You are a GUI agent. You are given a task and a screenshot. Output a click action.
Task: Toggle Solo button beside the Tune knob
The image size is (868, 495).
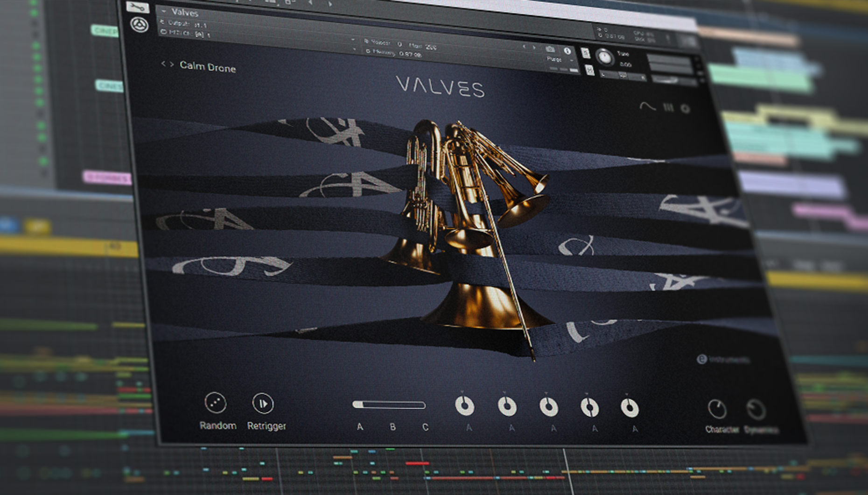[586, 53]
